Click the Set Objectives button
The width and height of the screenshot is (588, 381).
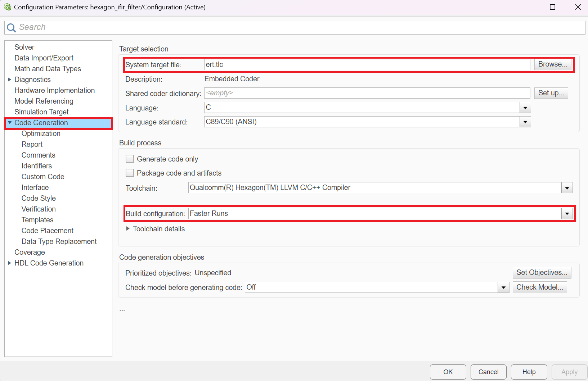point(542,272)
